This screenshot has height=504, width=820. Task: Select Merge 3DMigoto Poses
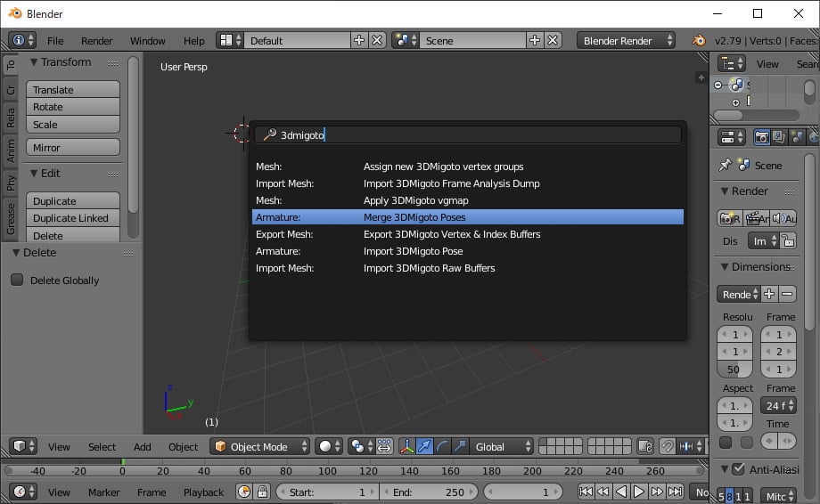468,216
